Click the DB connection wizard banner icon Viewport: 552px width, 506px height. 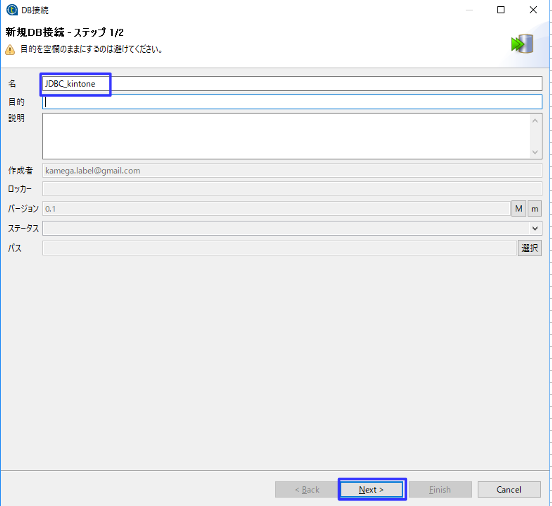pyautogui.click(x=522, y=44)
